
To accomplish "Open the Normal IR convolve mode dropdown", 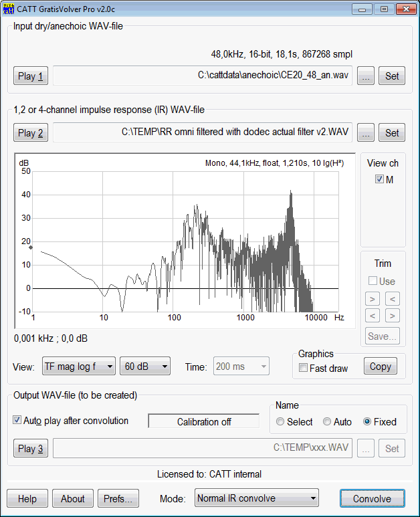I will 256,498.
